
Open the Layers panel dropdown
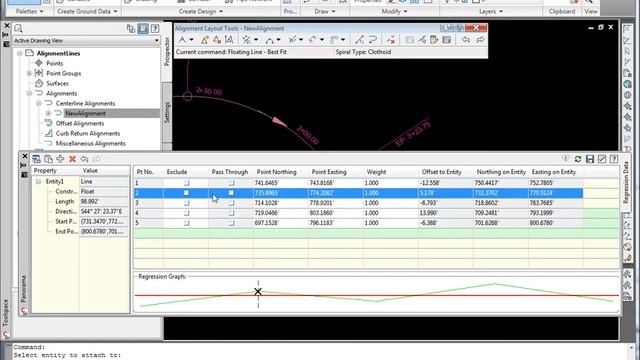click(x=491, y=11)
